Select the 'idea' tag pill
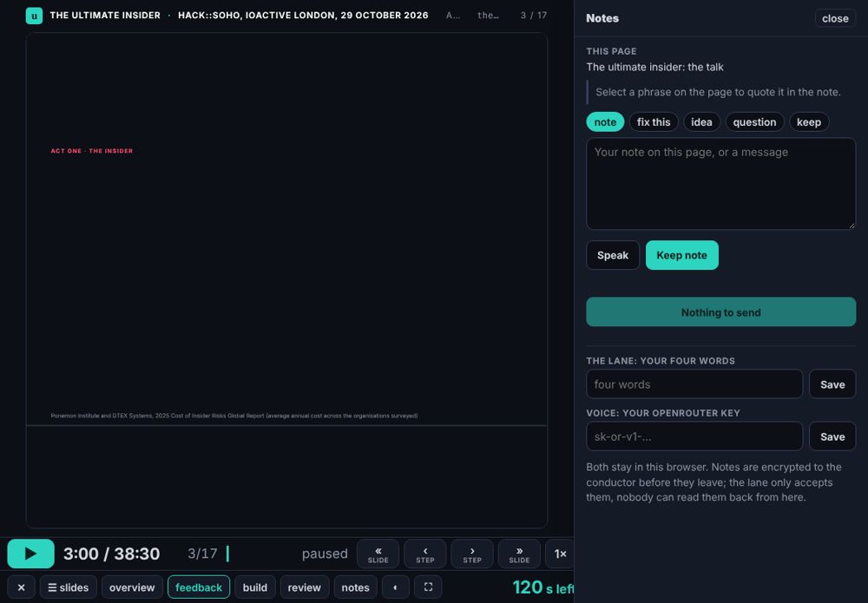Screen dimensions: 868x603 pos(701,121)
